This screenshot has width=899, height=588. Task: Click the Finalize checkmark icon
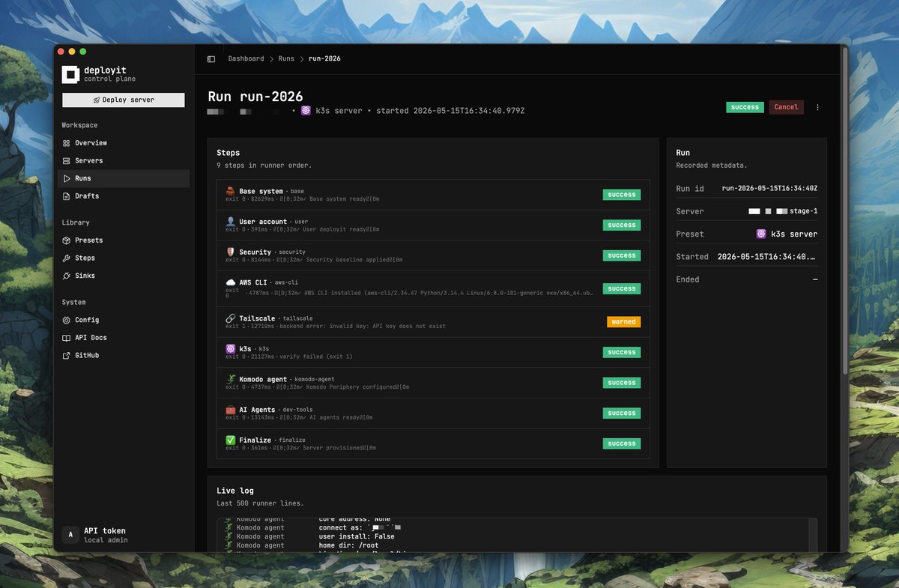tap(231, 440)
